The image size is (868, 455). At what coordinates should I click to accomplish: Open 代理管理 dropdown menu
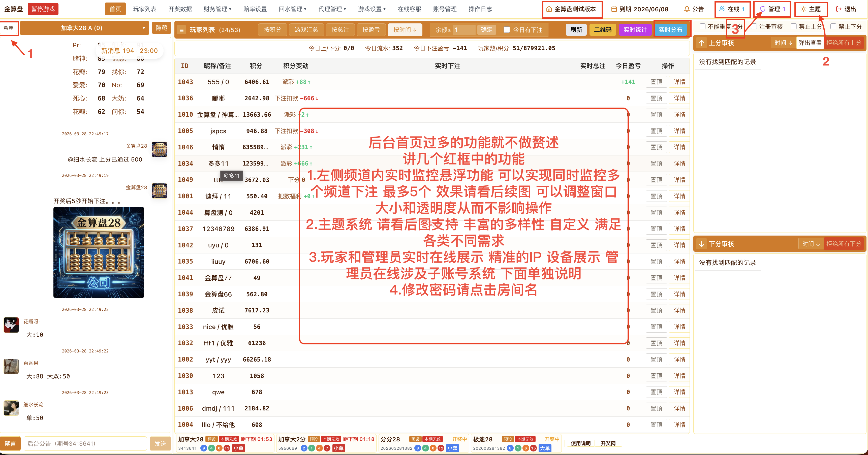tap(332, 9)
